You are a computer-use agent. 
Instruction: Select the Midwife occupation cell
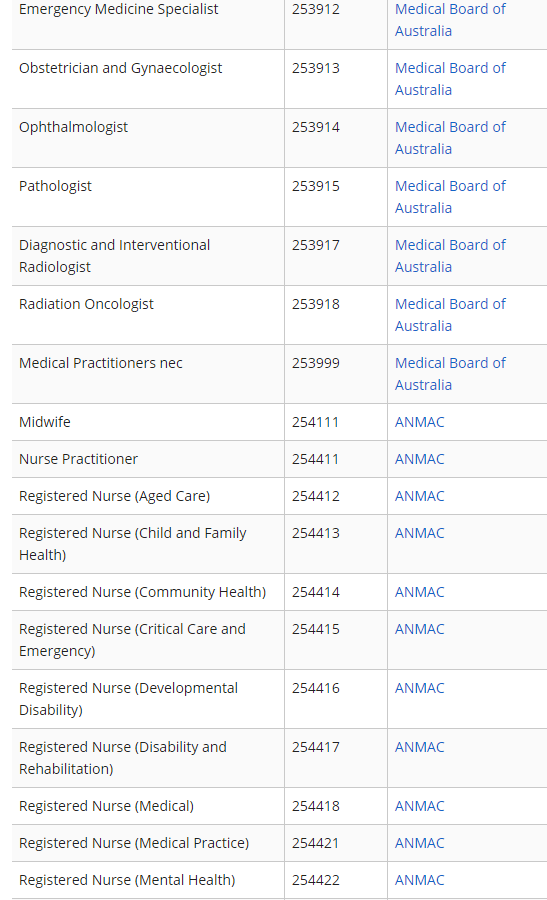pyautogui.click(x=148, y=422)
